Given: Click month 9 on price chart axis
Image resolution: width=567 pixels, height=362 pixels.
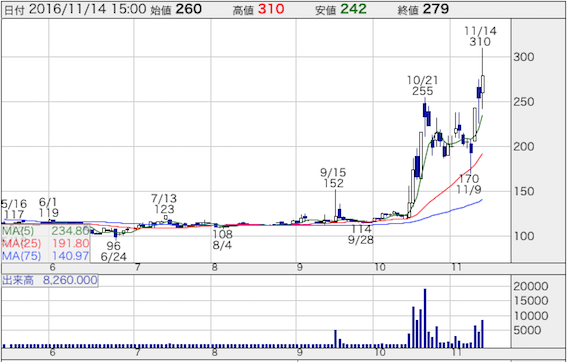Looking at the screenshot, I should pyautogui.click(x=299, y=268).
